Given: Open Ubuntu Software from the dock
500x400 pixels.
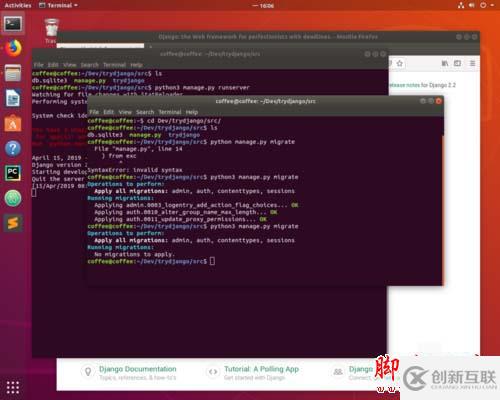Looking at the screenshot, I should [x=13, y=123].
